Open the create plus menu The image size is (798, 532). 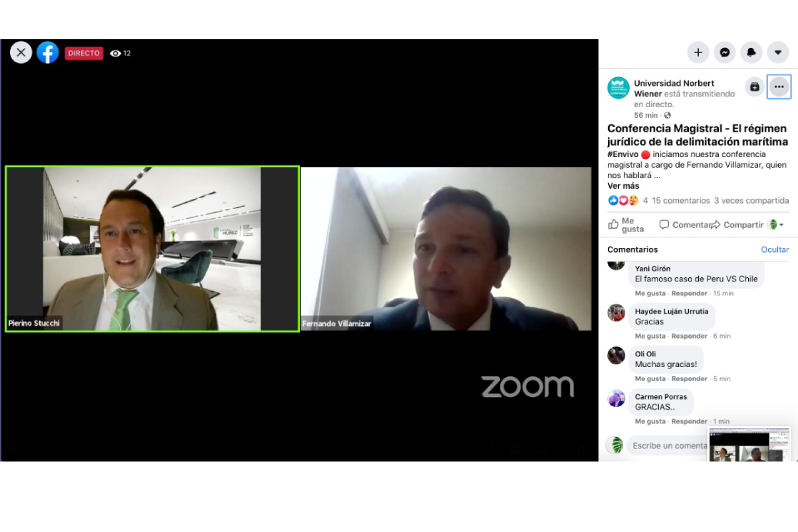(698, 53)
